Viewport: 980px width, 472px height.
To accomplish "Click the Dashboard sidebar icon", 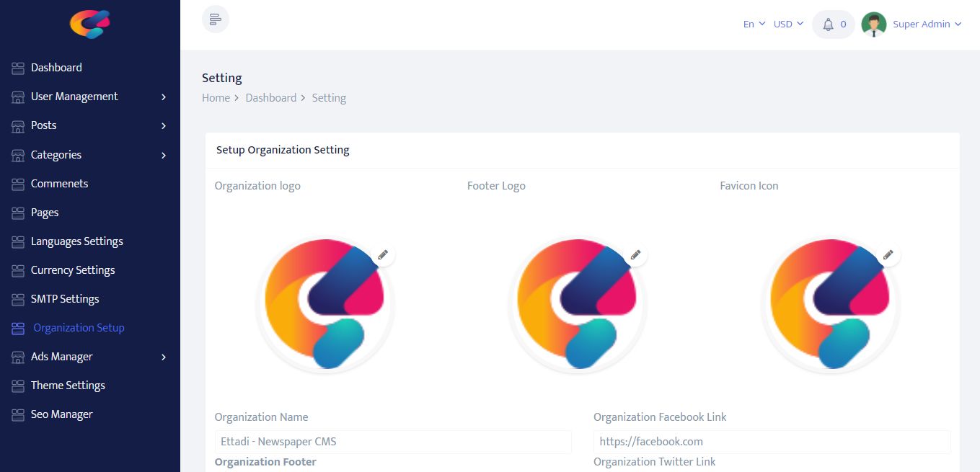I will pos(18,68).
